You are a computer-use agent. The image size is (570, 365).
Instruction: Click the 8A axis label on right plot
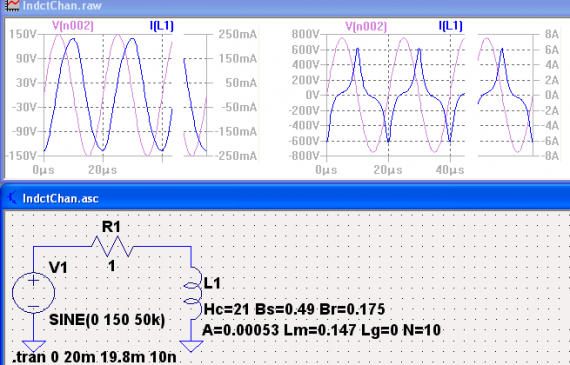(551, 35)
